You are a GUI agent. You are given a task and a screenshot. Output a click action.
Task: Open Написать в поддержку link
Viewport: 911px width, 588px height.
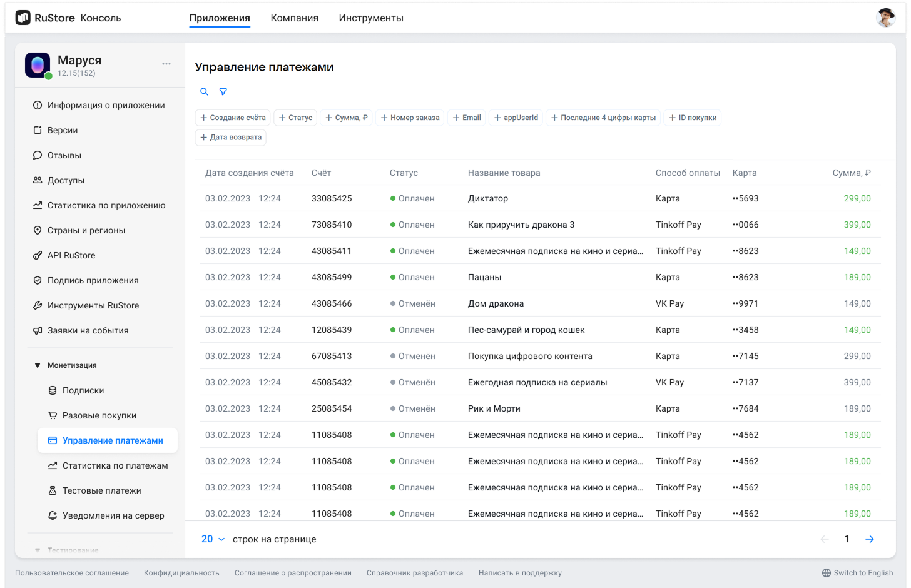click(519, 573)
